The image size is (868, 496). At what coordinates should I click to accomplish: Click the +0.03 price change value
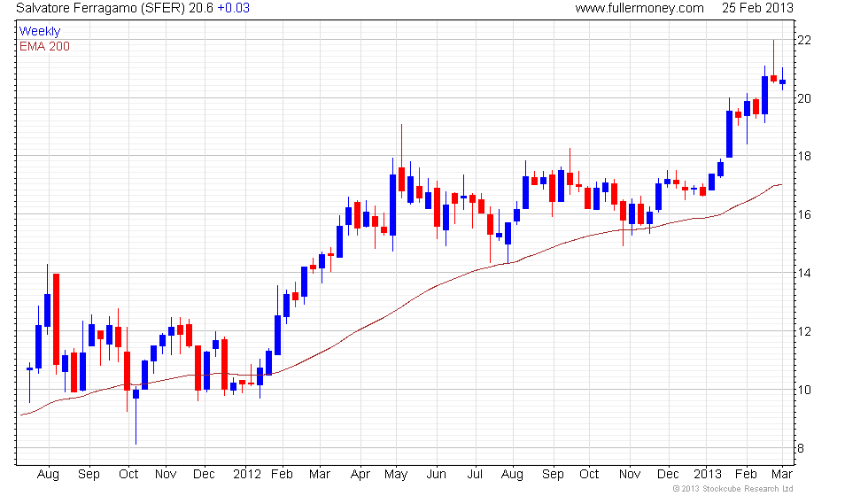[x=233, y=8]
